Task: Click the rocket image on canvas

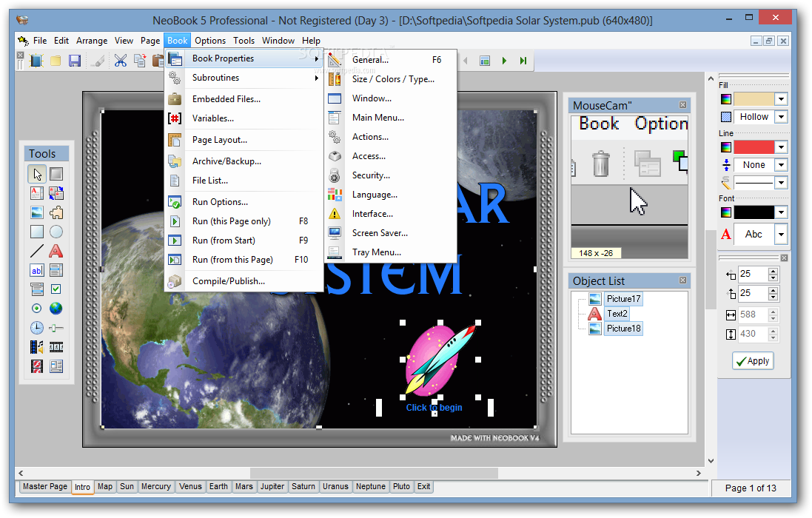Action: (x=440, y=360)
